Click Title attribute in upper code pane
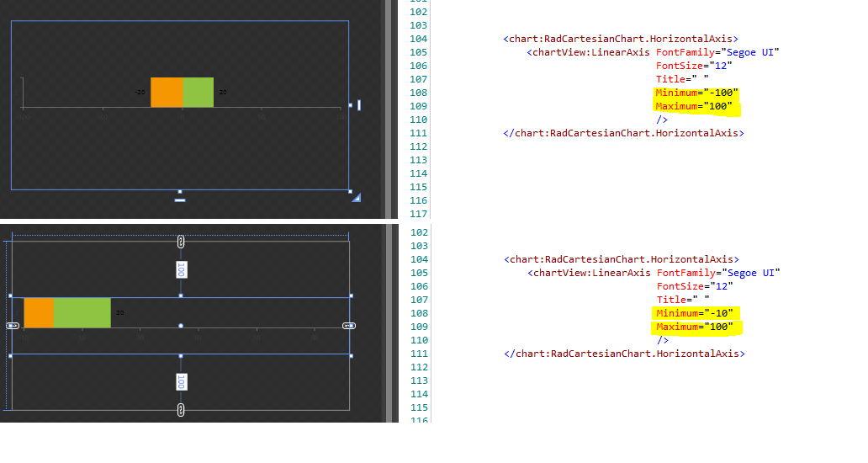 [x=682, y=79]
